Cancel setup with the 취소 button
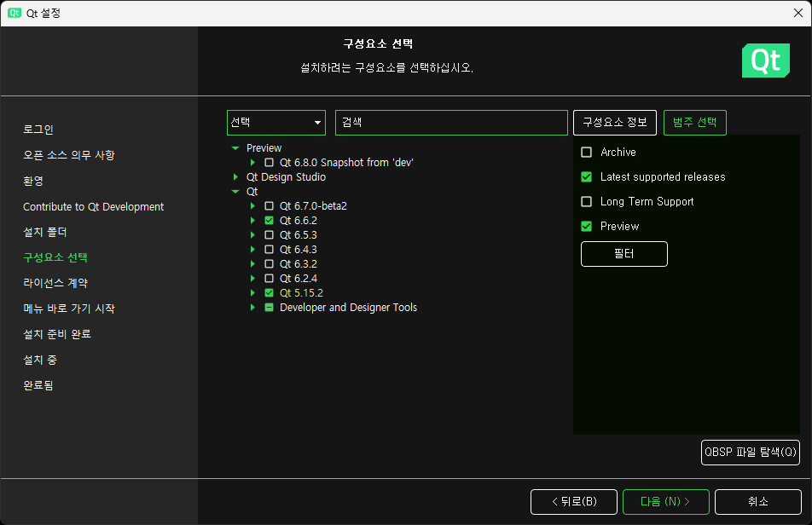The width and height of the screenshot is (812, 525). click(x=758, y=502)
